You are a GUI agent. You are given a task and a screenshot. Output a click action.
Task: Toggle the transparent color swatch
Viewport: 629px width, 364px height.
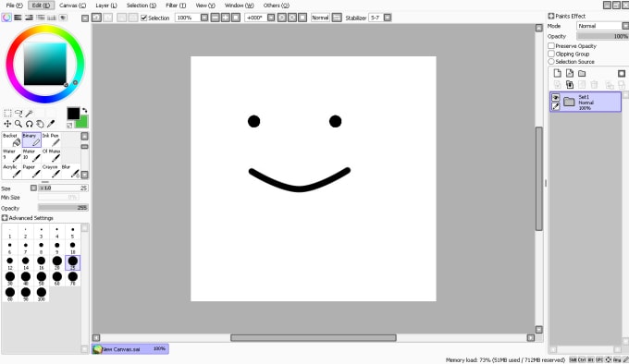click(x=69, y=126)
